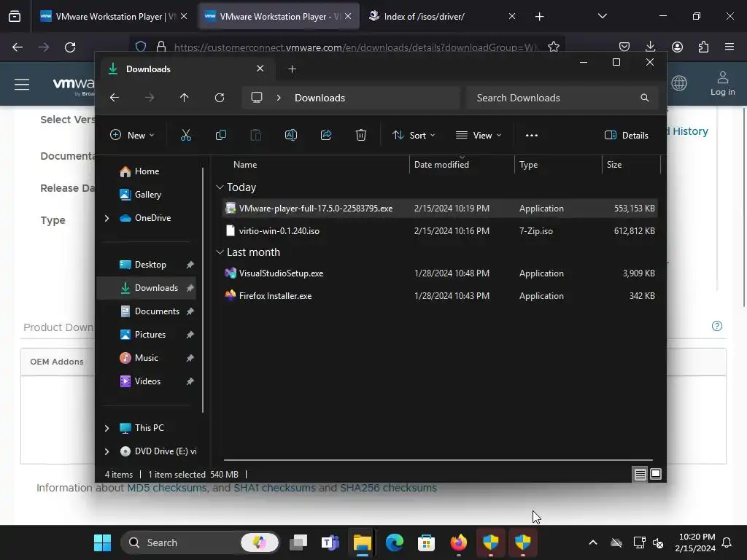747x560 pixels.
Task: Click the Cut scissors icon in Explorer toolbar
Action: pos(186,135)
